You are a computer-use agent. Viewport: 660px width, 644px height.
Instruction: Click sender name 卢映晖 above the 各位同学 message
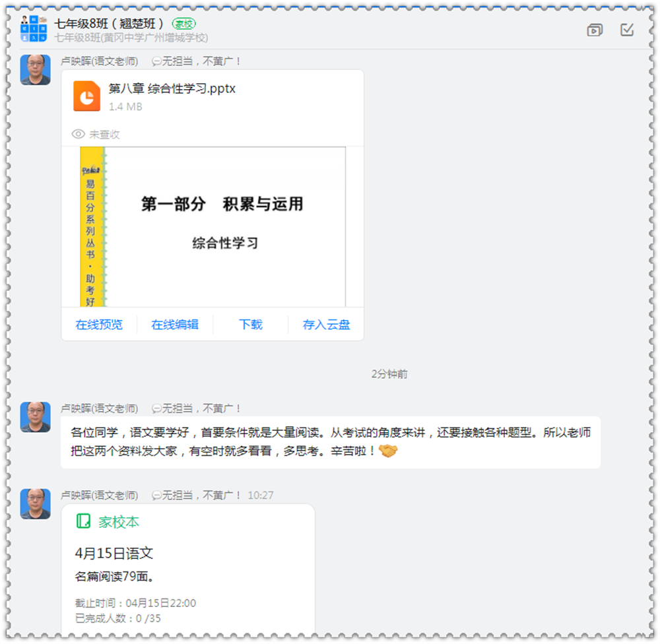pos(100,408)
